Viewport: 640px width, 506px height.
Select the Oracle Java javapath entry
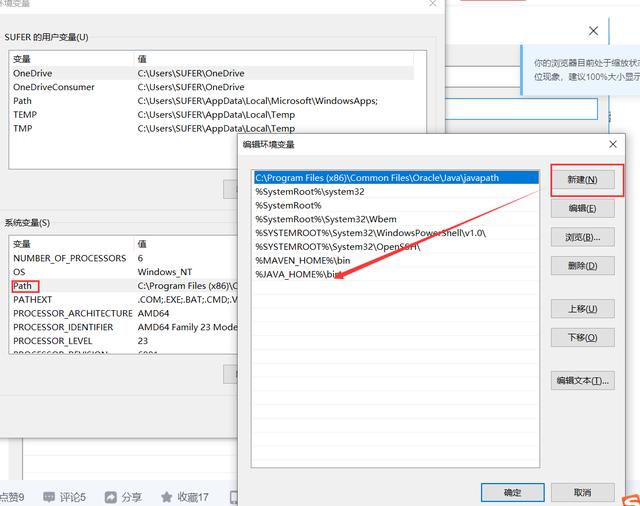(x=396, y=178)
